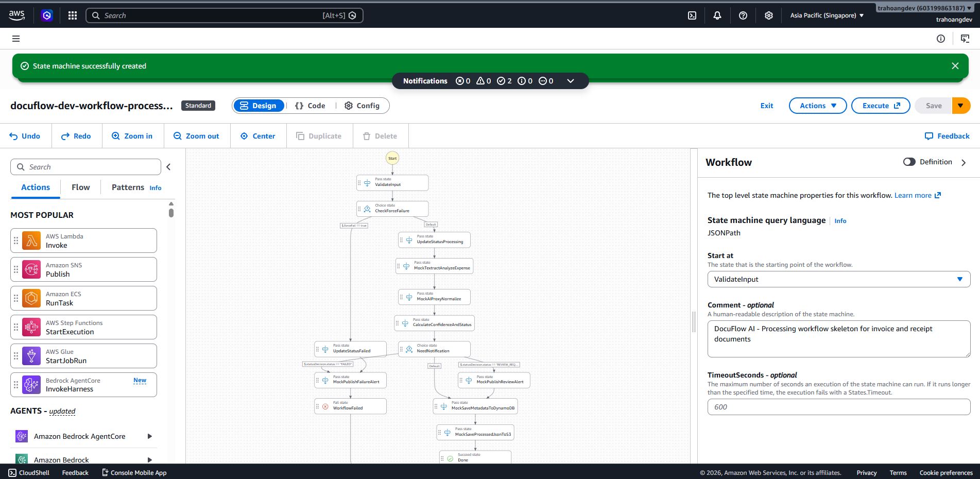
Task: Open the query language Info link
Action: [840, 221]
